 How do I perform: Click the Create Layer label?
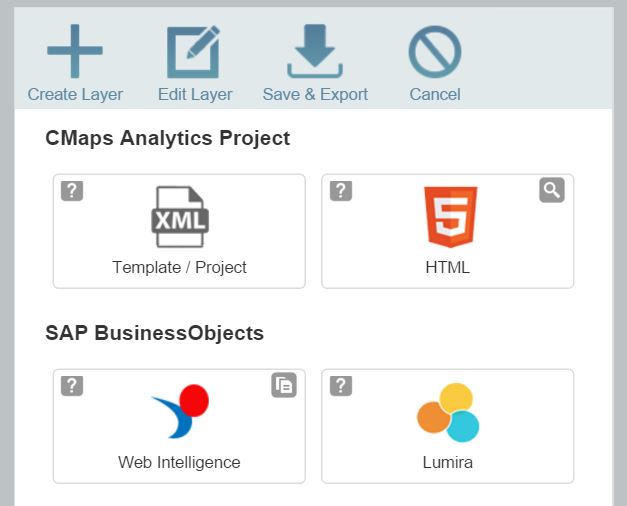point(75,95)
